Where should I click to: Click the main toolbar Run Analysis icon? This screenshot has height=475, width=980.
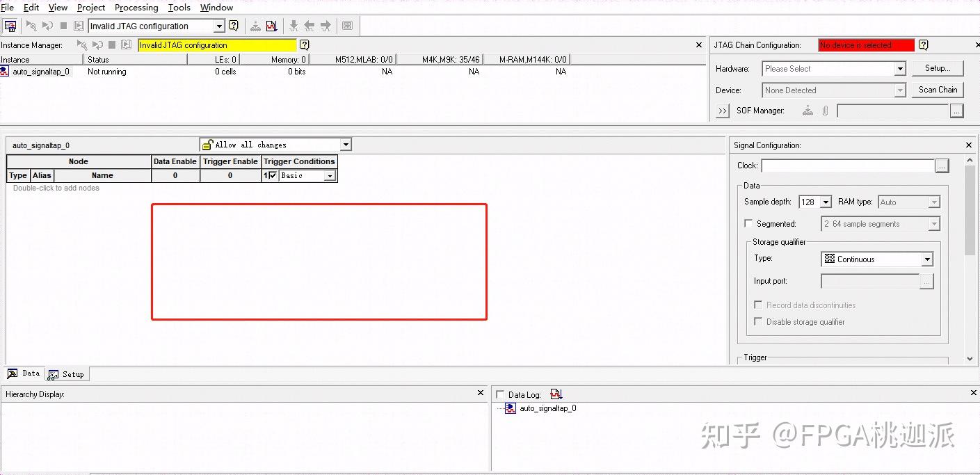coord(31,26)
